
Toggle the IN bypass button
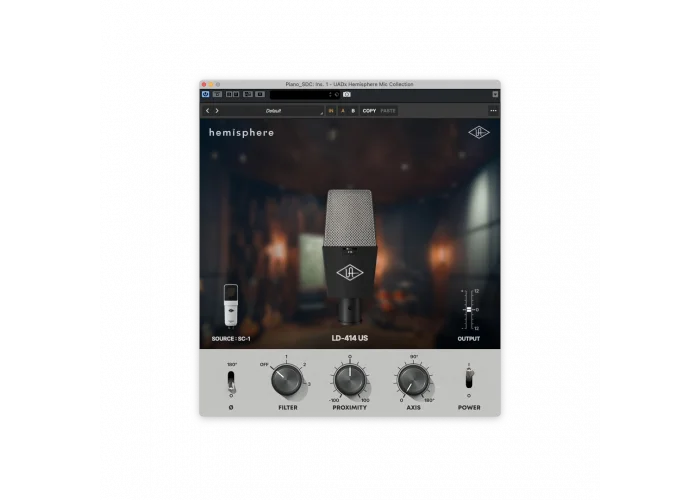[331, 111]
